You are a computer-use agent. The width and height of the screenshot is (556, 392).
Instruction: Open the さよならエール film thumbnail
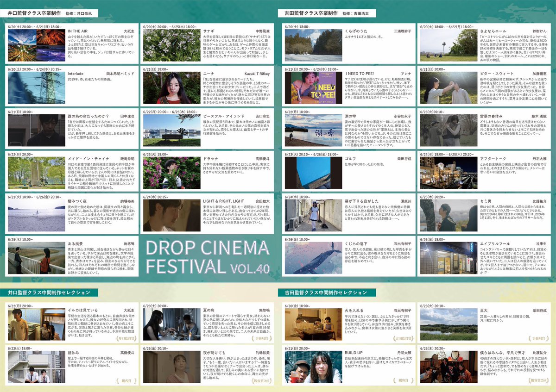pos(449,46)
